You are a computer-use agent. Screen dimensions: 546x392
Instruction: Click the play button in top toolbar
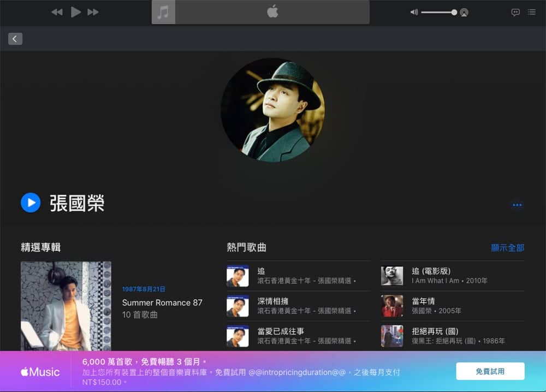75,12
